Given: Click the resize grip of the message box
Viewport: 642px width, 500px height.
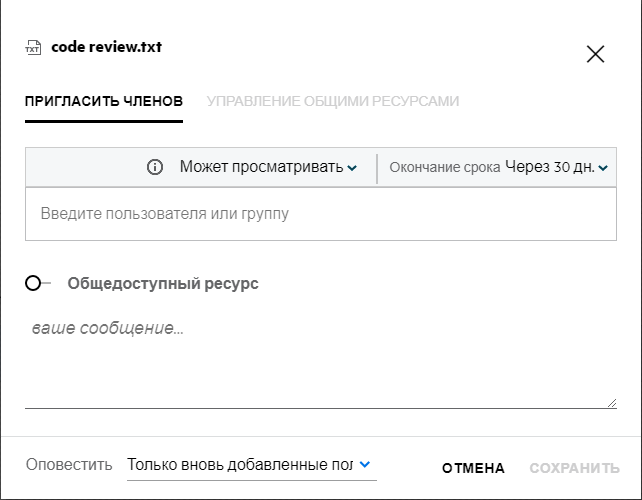Looking at the screenshot, I should click(611, 402).
